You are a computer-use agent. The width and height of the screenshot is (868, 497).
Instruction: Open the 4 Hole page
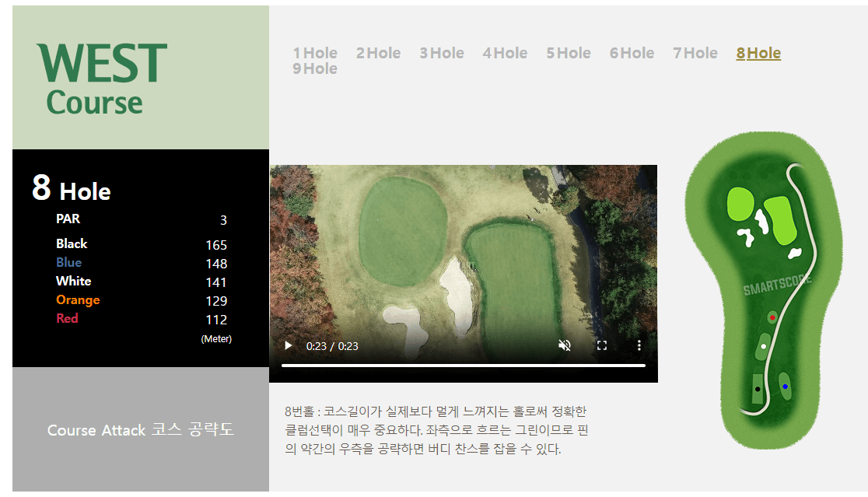tap(505, 53)
